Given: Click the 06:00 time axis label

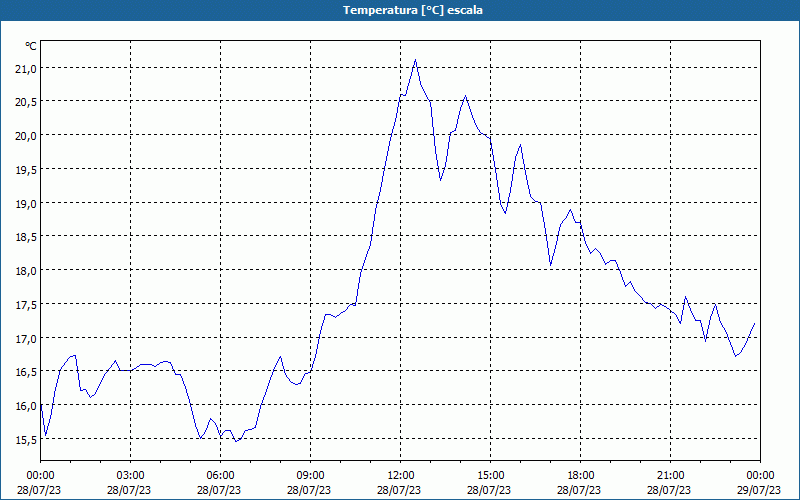Looking at the screenshot, I should click(x=220, y=476).
